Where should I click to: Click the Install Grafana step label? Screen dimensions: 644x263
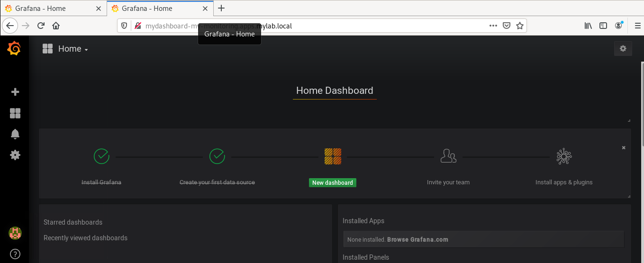click(x=101, y=182)
